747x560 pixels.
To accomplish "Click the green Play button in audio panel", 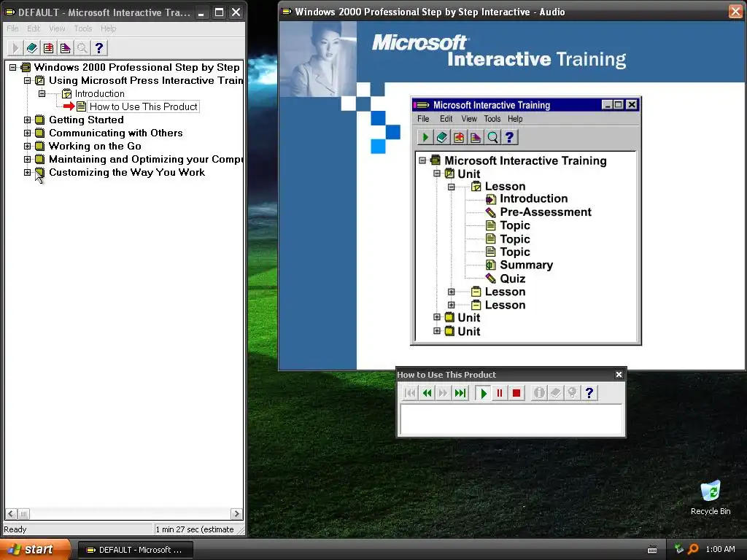I will pos(484,393).
